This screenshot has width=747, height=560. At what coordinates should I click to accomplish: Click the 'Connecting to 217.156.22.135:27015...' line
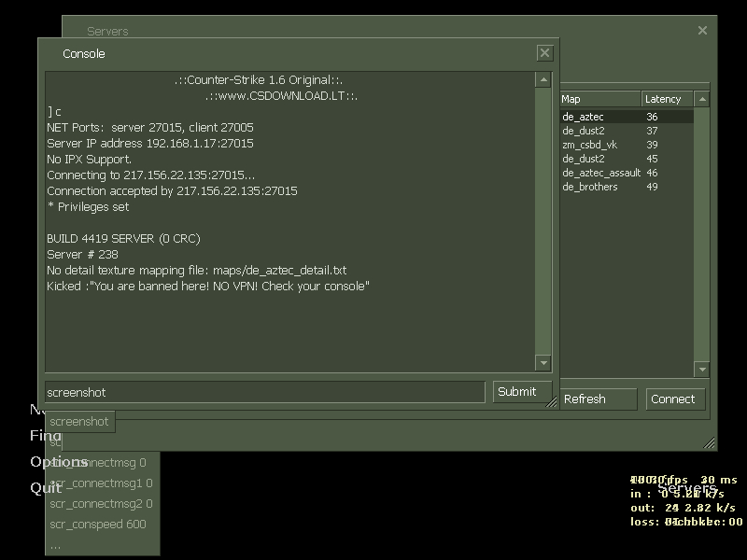click(x=151, y=175)
